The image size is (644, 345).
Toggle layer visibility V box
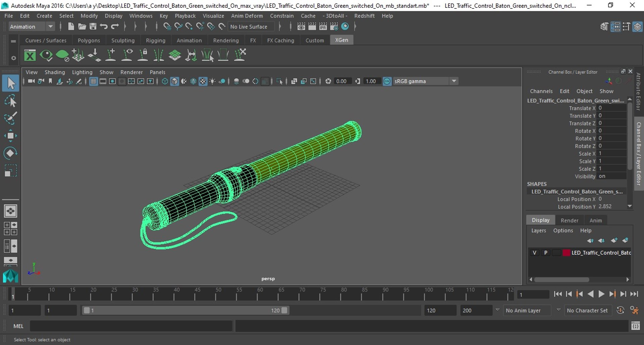[x=534, y=253]
